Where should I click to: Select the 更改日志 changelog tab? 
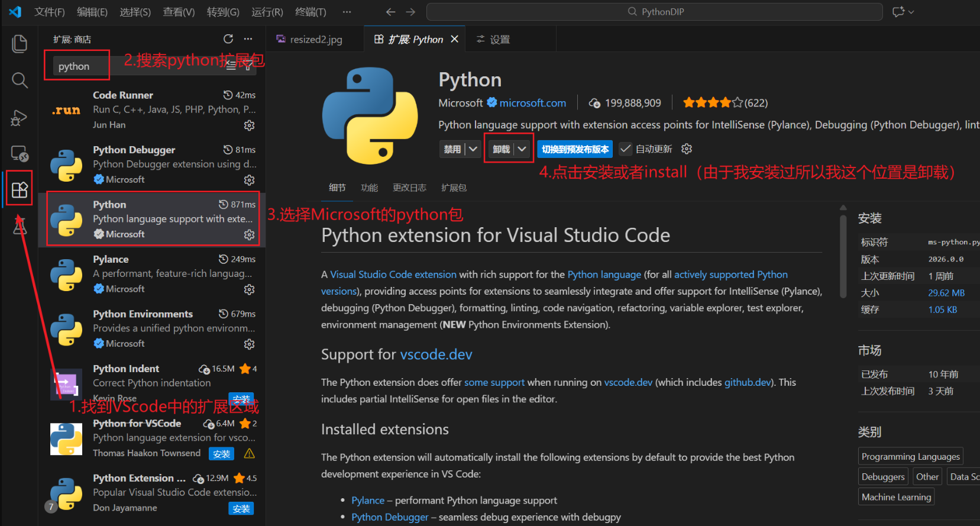(409, 188)
